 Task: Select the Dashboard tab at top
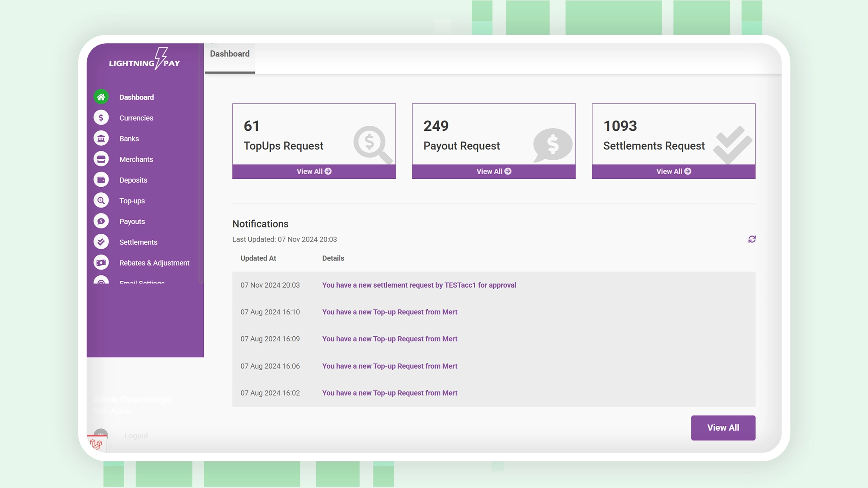point(230,54)
